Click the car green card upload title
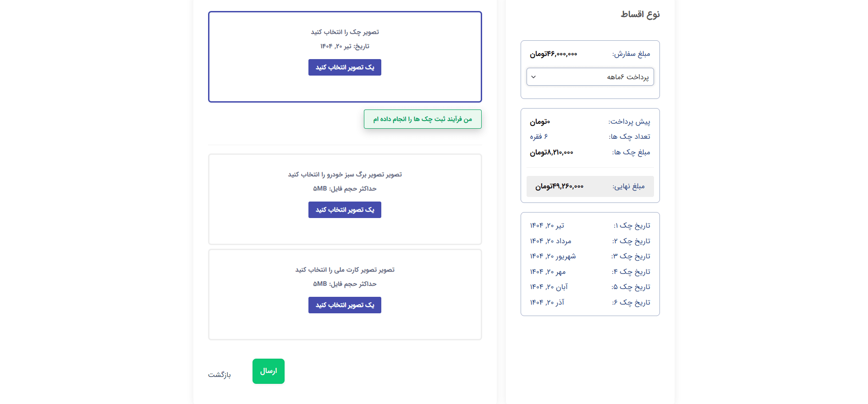Viewport: 868px width, 404px height. click(345, 175)
